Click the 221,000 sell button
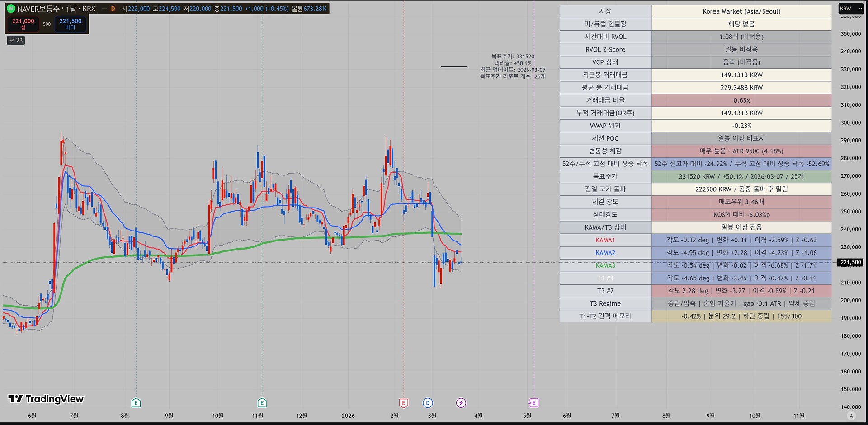Viewport: 868px width, 425px height. (23, 24)
